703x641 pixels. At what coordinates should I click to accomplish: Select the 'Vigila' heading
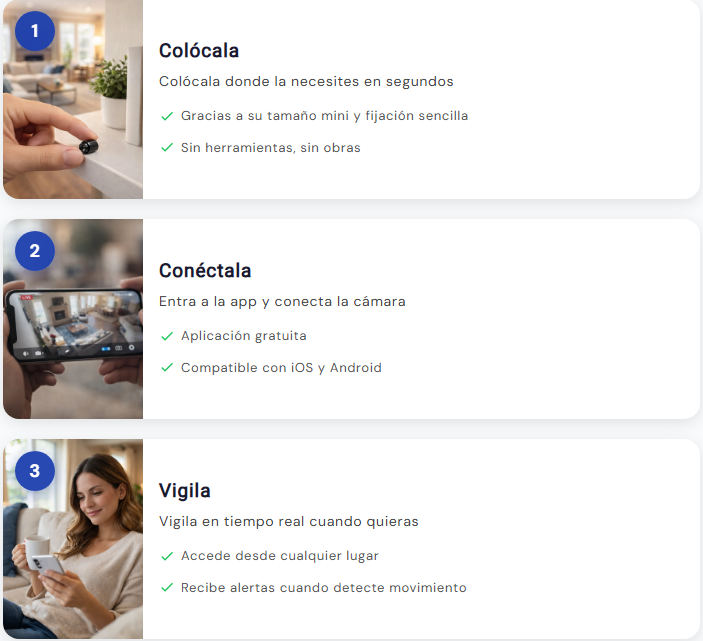pos(185,491)
